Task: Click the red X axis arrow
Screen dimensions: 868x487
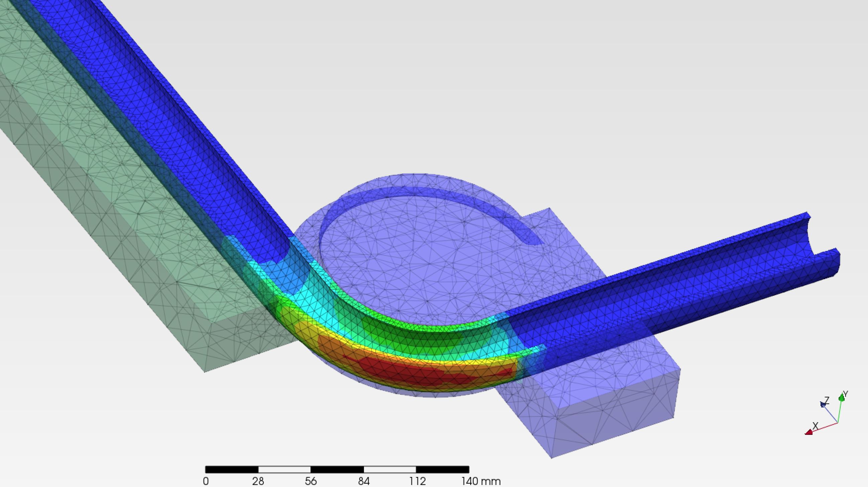Action: click(809, 433)
